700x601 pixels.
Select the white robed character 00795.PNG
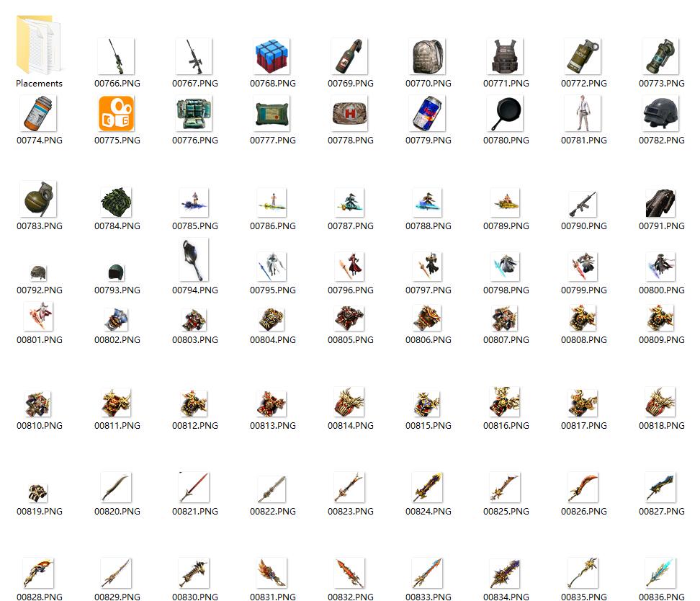pos(272,267)
